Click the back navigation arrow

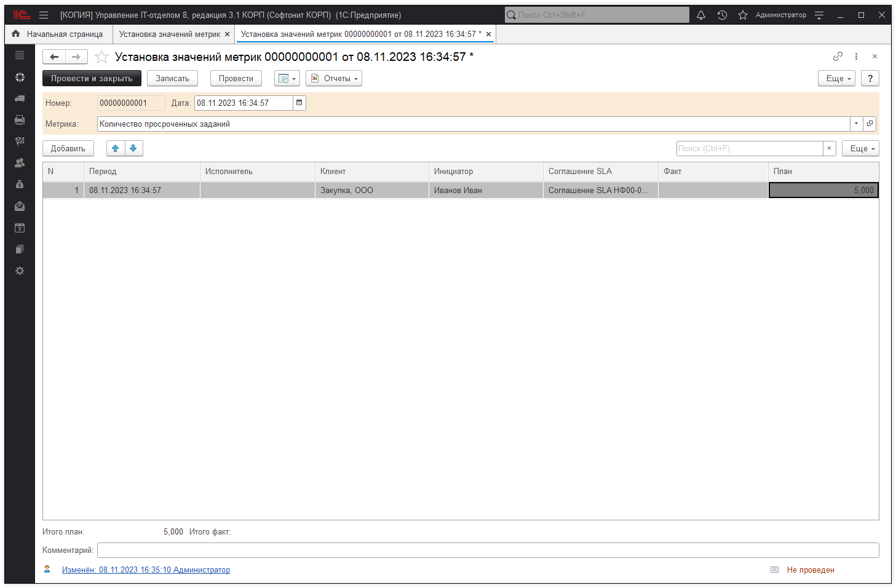(55, 57)
